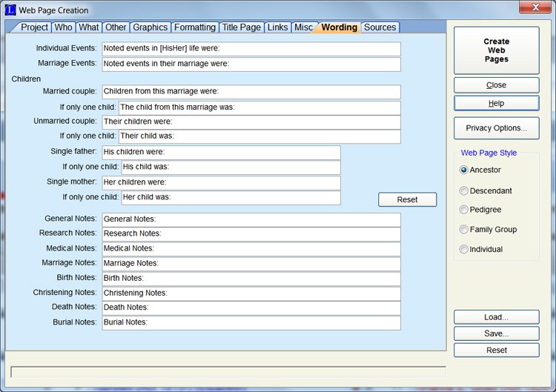Screen dimensions: 556x392
Task: Open the Who tab
Action: click(64, 27)
